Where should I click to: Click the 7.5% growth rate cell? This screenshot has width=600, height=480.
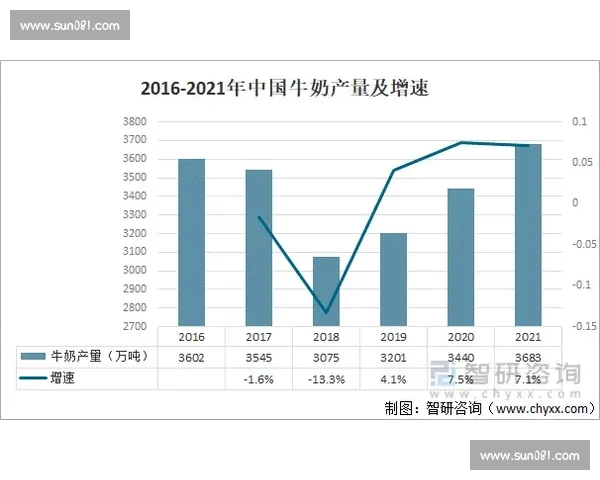point(461,379)
